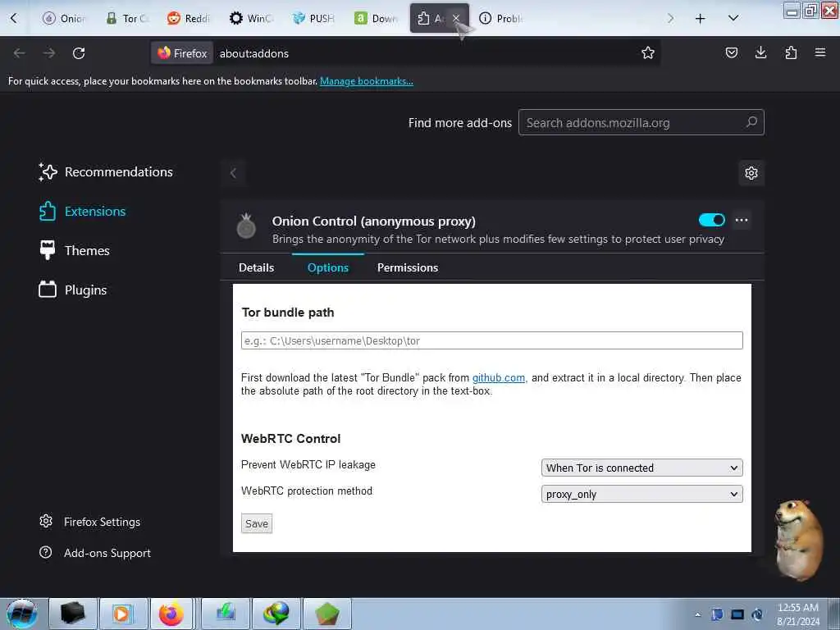Focus the Search addons.mozilla.org field

pos(641,123)
